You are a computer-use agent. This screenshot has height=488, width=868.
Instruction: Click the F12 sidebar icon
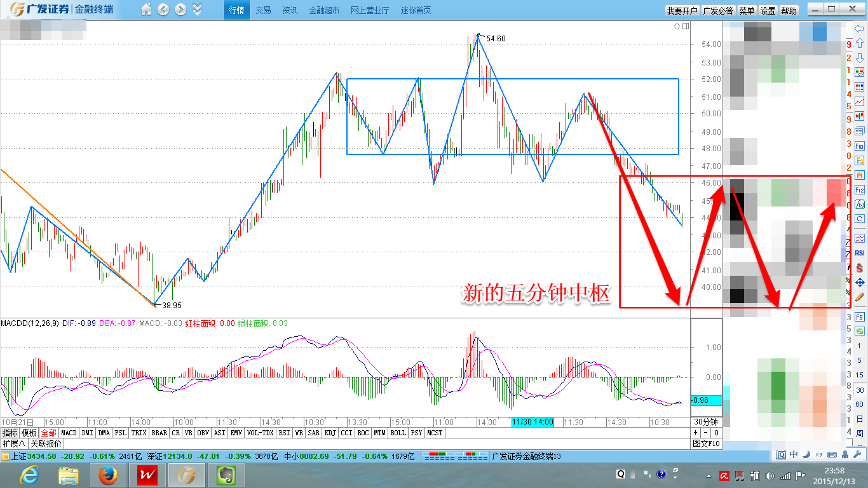coord(859,190)
